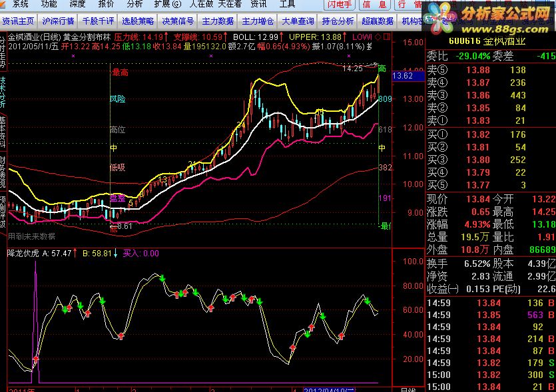Screen dimensions: 556x392
Task: Open 决策信号 toolbar button
Action: click(x=178, y=21)
